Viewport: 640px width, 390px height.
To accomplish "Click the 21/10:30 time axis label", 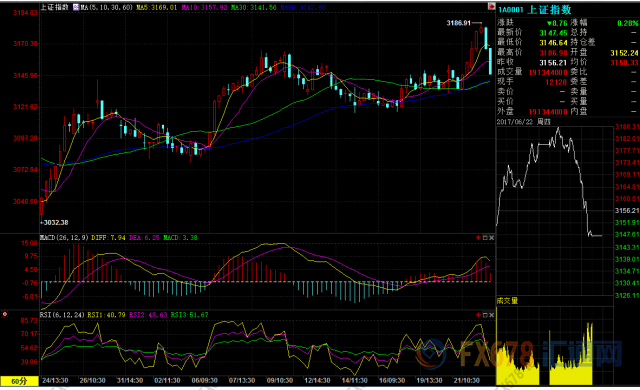I will click(467, 381).
